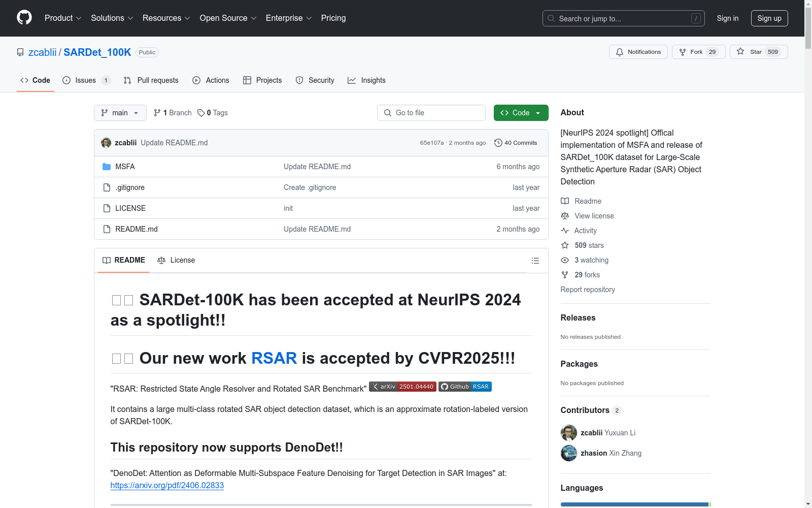Open the main branch selector dropdown
The height and width of the screenshot is (508, 812).
pos(120,113)
